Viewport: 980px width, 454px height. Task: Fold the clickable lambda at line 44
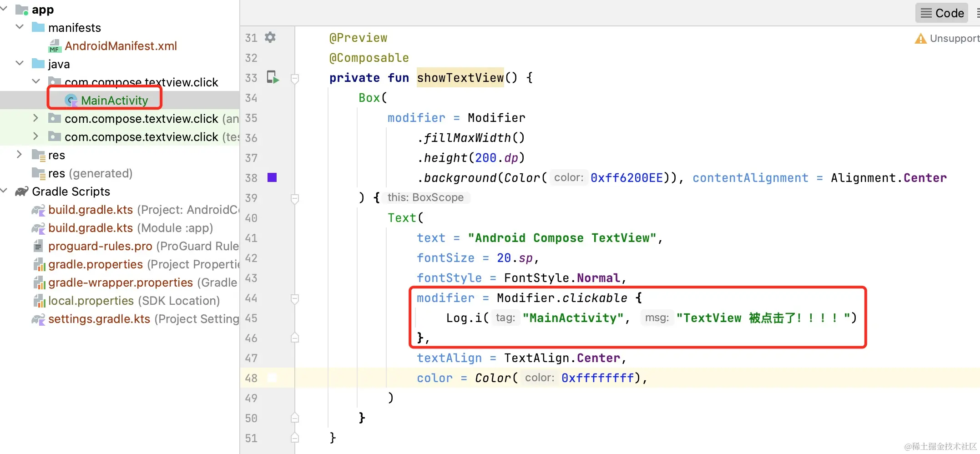(x=295, y=298)
